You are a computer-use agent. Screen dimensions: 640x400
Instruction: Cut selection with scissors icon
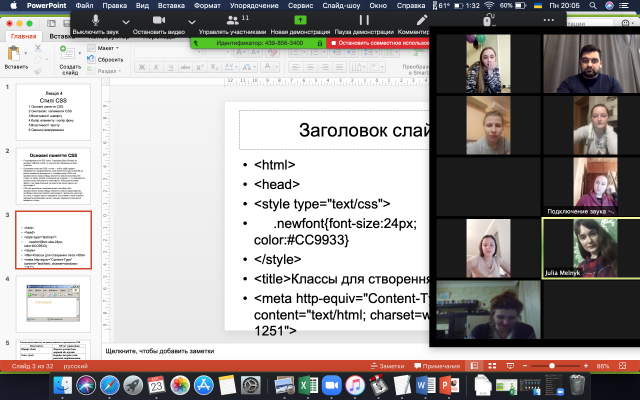pos(38,48)
